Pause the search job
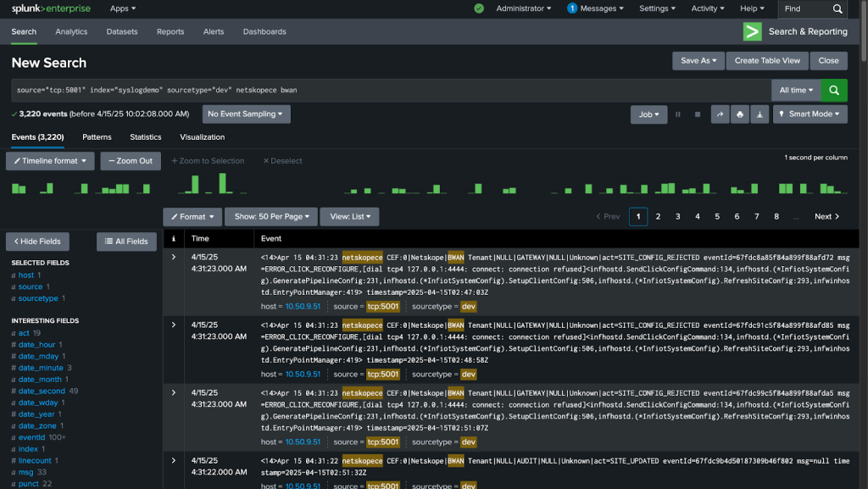This screenshot has height=489, width=868. point(677,114)
